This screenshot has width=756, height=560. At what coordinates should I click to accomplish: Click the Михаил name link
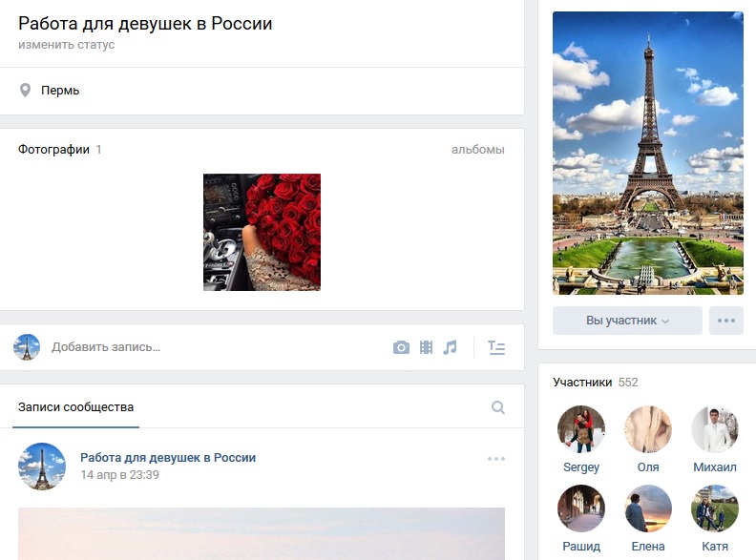pyautogui.click(x=715, y=467)
